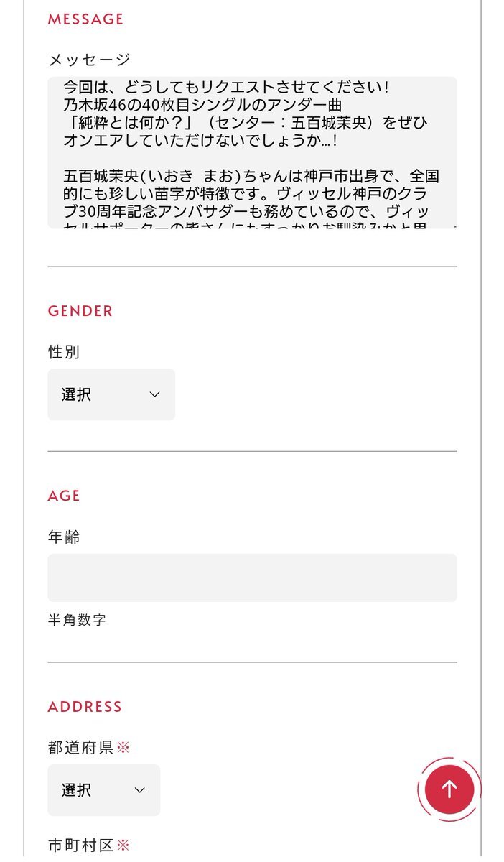Click the first line of the message, starting 今回は
This screenshot has height=862, width=504.
tap(226, 88)
